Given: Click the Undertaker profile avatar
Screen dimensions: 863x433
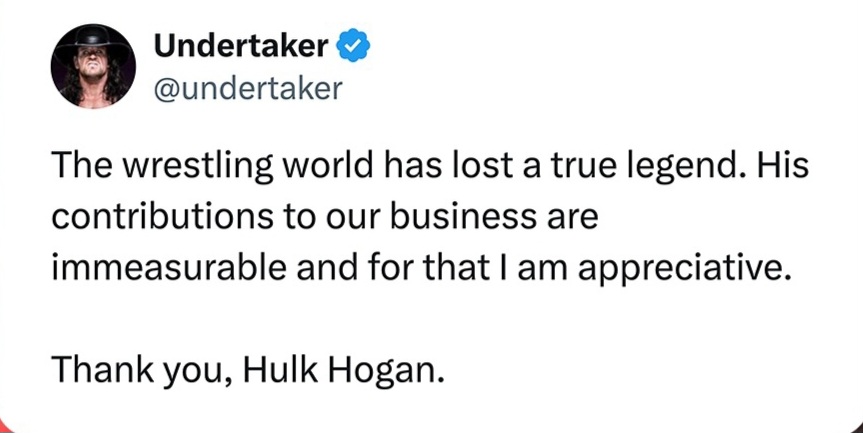Looking at the screenshot, I should [x=93, y=66].
